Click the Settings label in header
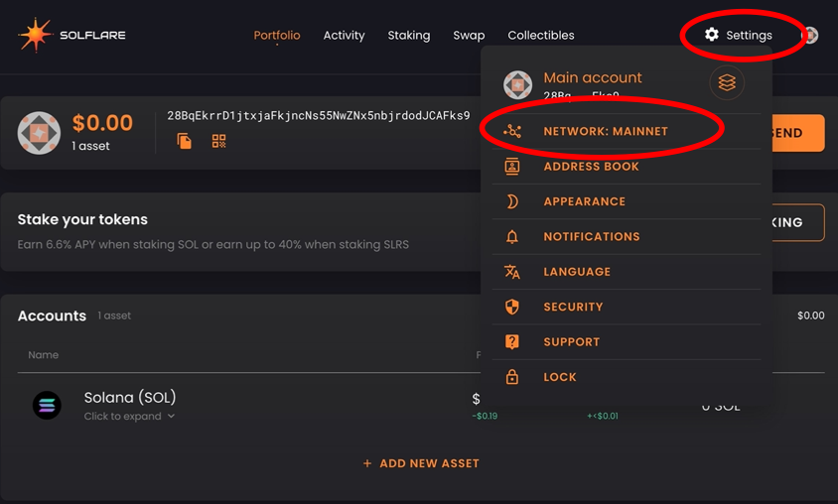The width and height of the screenshot is (838, 504). [x=749, y=36]
